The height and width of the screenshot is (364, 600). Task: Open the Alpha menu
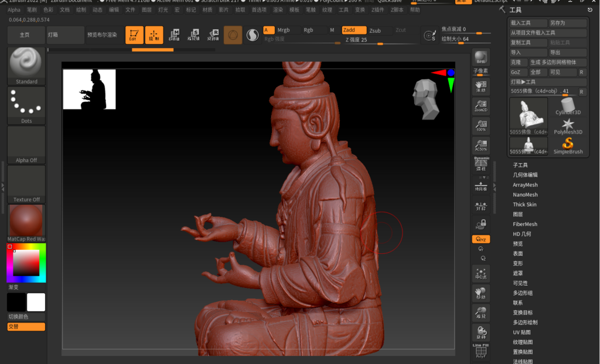[14, 10]
